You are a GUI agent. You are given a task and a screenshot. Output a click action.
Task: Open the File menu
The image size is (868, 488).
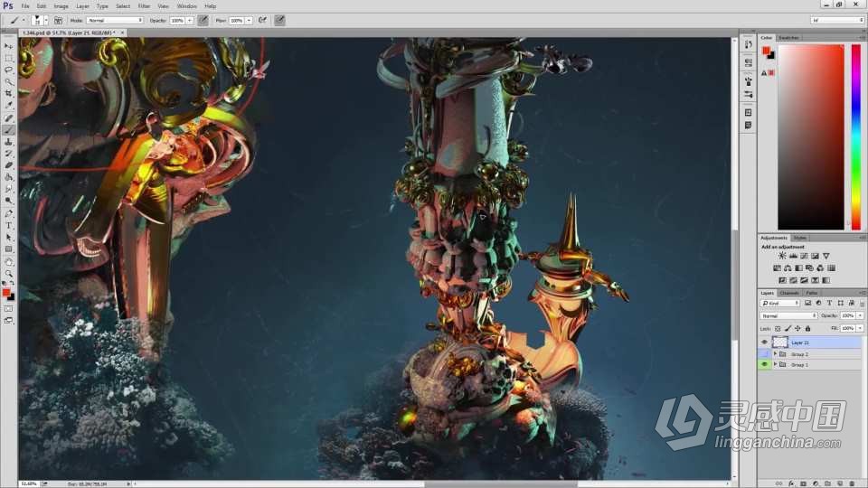point(25,6)
